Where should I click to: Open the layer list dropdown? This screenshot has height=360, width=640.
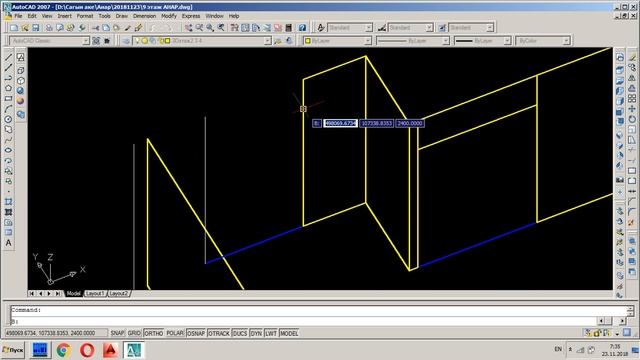[267, 41]
